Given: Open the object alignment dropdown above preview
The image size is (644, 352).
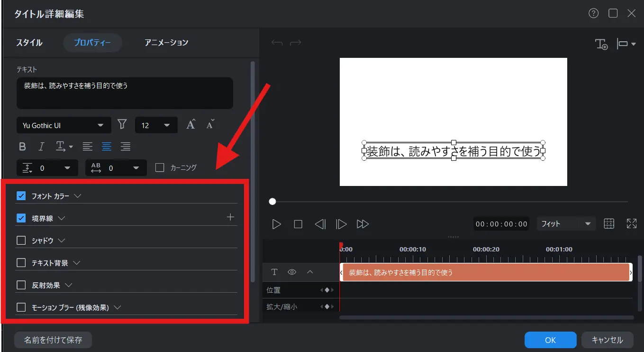Looking at the screenshot, I should [626, 44].
